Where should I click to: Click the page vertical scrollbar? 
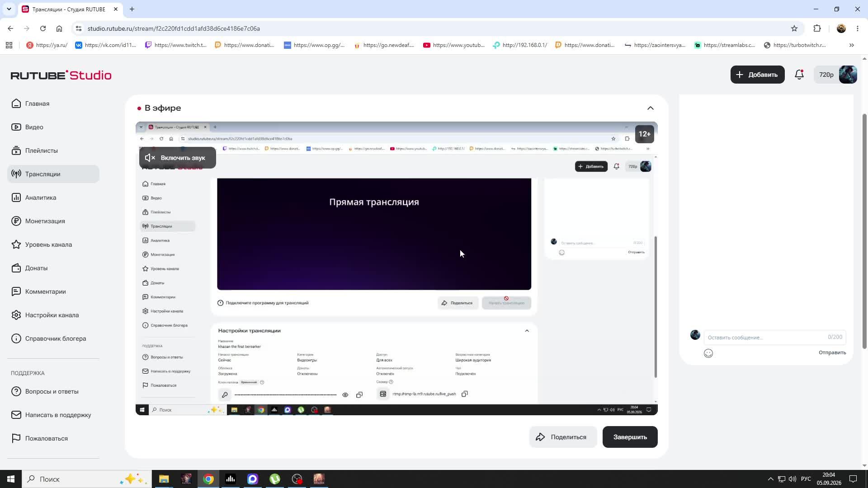[x=864, y=230]
